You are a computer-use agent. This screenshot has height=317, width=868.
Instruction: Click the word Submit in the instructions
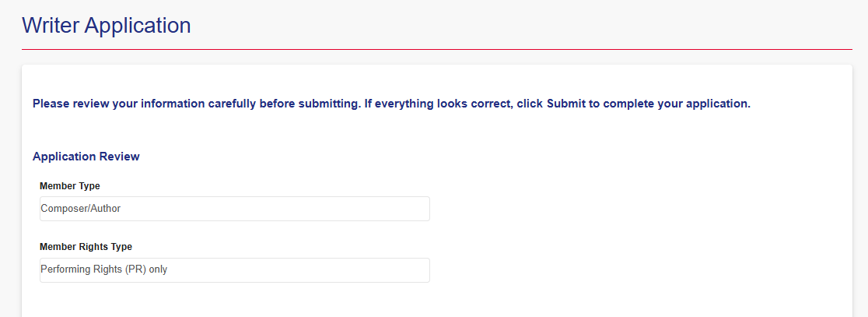point(565,104)
